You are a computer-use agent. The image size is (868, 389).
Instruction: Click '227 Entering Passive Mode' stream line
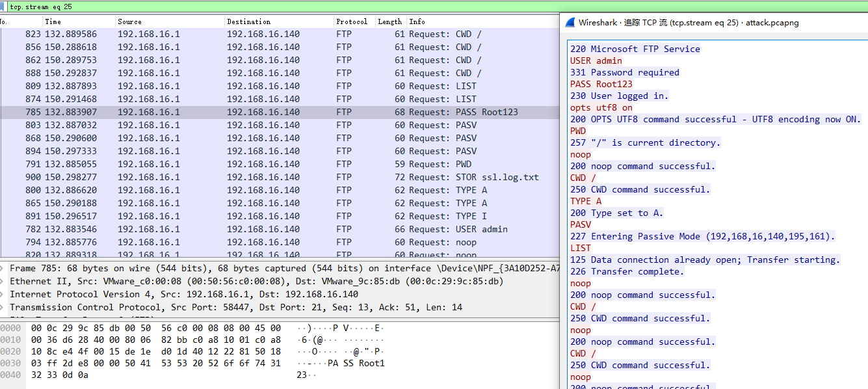tap(703, 236)
